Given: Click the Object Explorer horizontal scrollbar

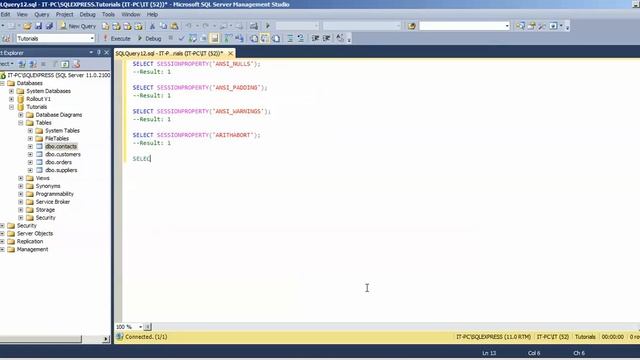Looking at the screenshot, I should tap(41, 339).
